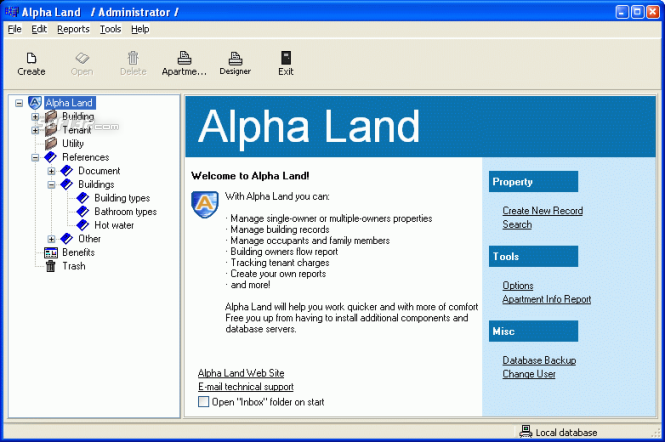Click the Delete trash toolbar icon
665x442 pixels.
click(133, 58)
